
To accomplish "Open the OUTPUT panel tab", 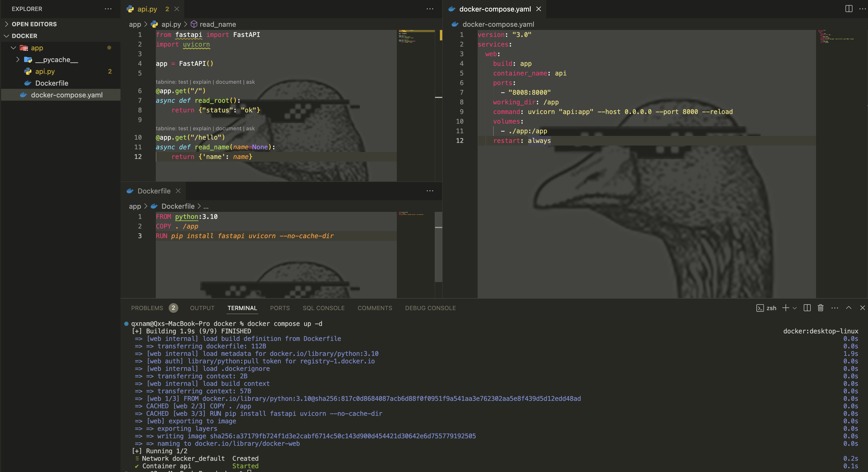I will click(x=202, y=308).
